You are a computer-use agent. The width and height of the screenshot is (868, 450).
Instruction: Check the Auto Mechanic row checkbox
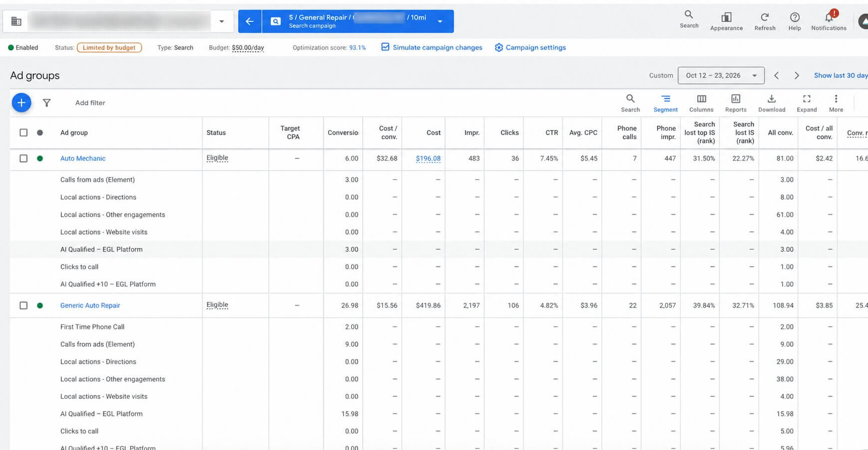tap(23, 158)
